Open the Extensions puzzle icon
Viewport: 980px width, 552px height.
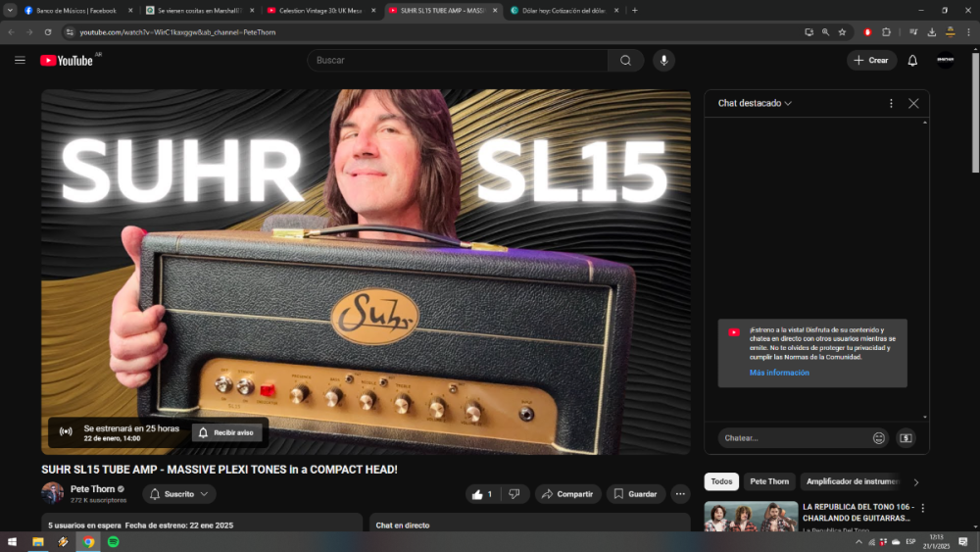coord(886,32)
